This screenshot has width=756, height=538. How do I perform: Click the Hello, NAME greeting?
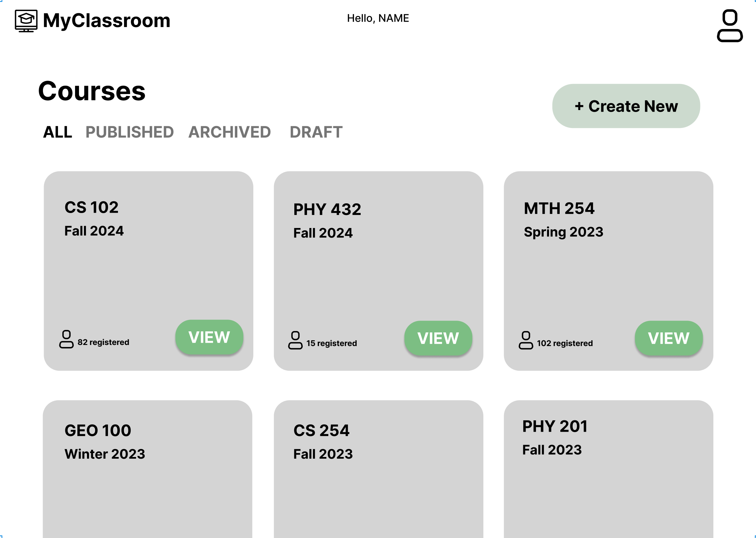pos(378,18)
